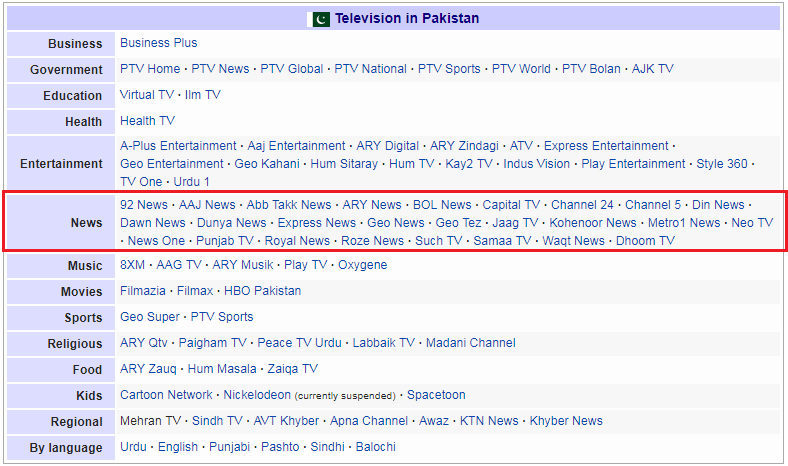Screen dimensions: 788x466
Task: Open the Cartoon Network link
Action: click(x=166, y=395)
